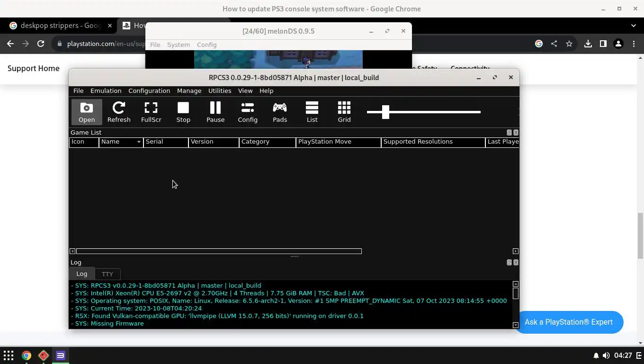Open the RPCS3 Help menu
Viewport: 644px width, 364px height.
266,91
